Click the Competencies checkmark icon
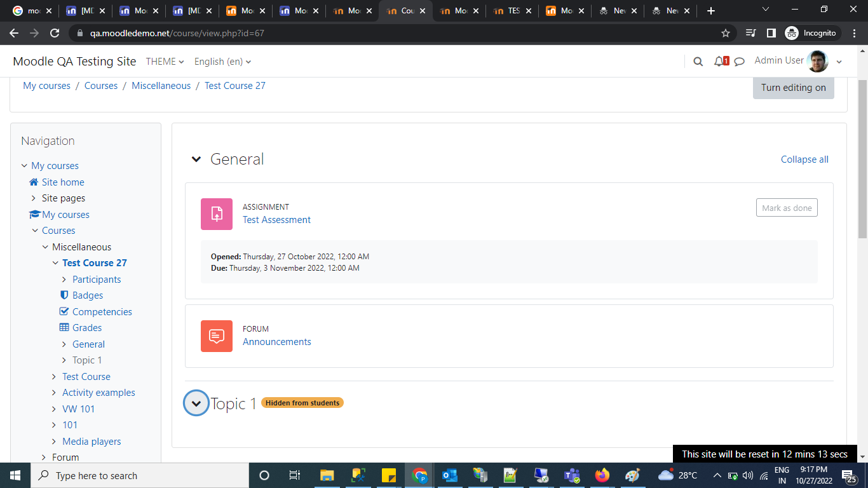 pyautogui.click(x=64, y=311)
